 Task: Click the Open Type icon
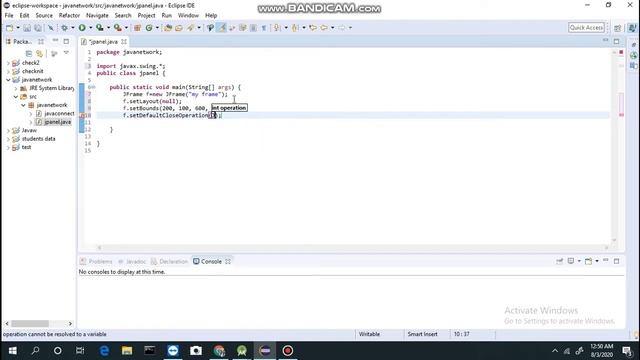(168, 28)
